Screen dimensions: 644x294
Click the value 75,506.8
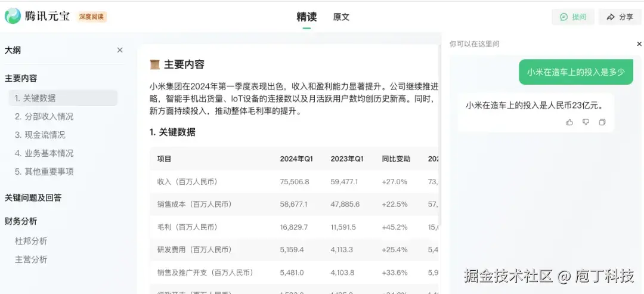[295, 181]
